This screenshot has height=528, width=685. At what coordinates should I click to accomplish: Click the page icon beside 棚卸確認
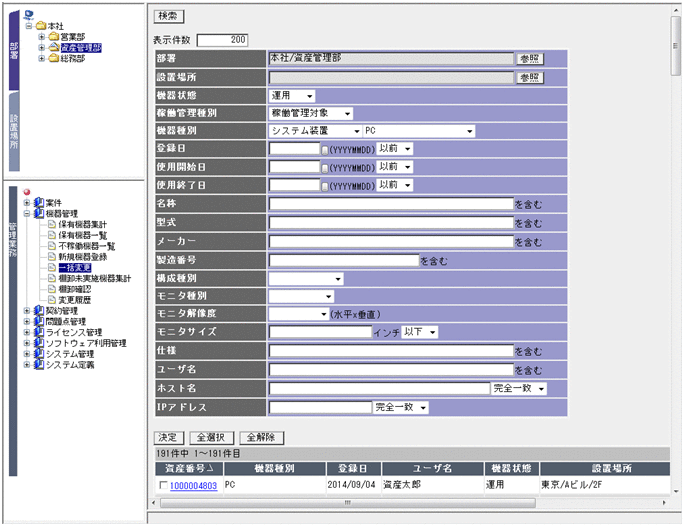[x=52, y=289]
